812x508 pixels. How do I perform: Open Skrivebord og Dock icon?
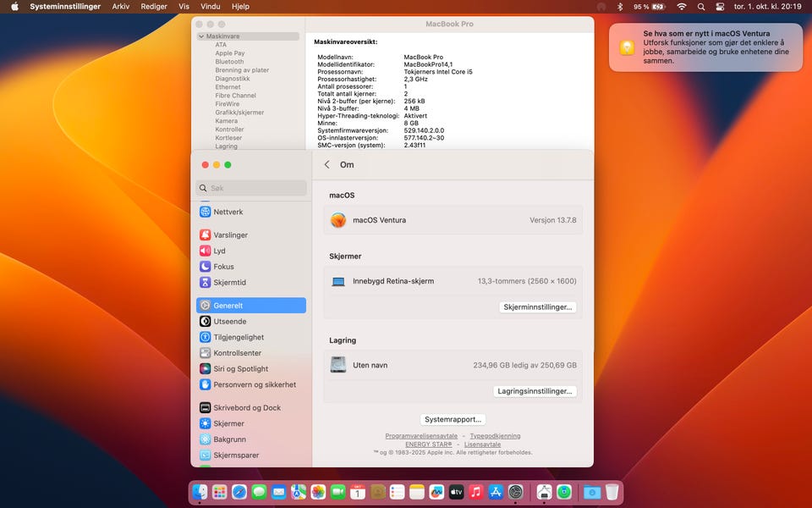pos(205,407)
